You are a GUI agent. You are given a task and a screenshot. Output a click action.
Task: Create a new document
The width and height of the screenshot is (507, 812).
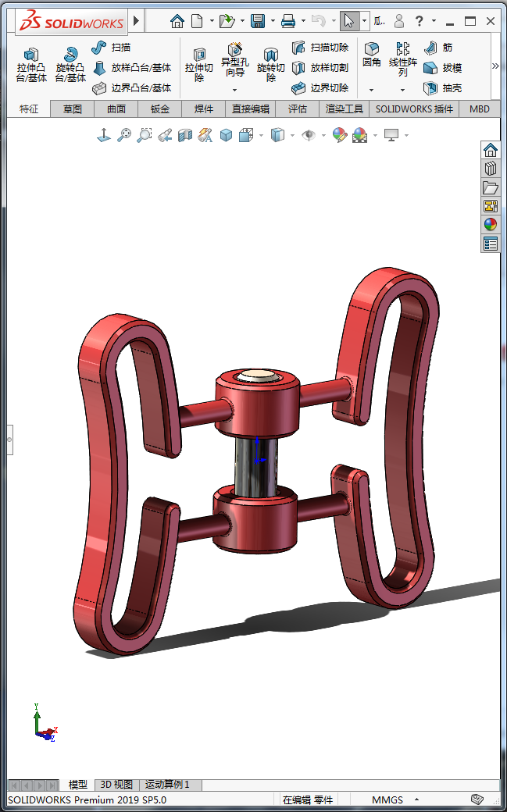click(197, 21)
